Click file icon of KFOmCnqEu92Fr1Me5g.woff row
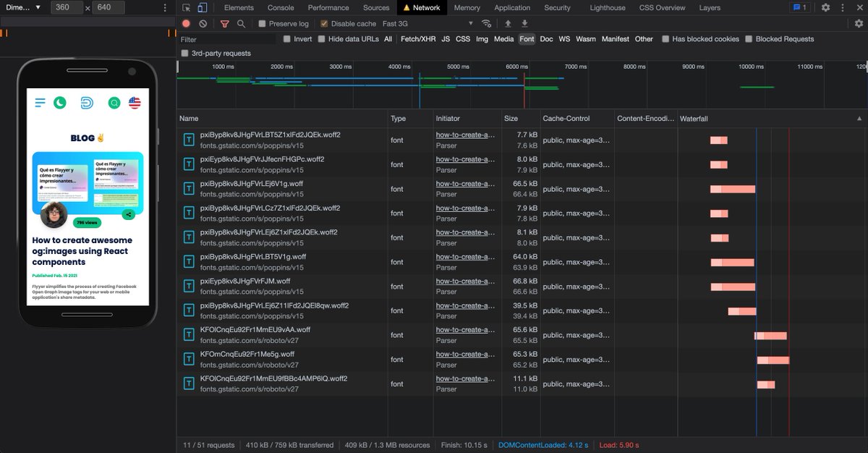Image resolution: width=868 pixels, height=453 pixels. point(189,360)
